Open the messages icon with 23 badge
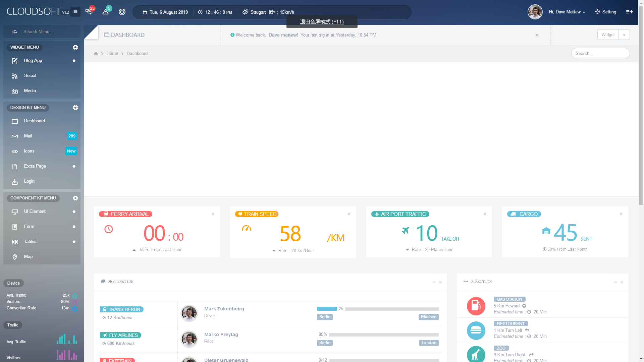 (x=89, y=11)
